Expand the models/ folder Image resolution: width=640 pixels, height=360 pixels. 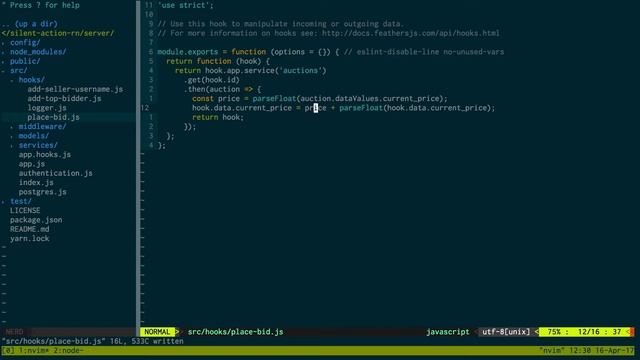click(x=33, y=136)
